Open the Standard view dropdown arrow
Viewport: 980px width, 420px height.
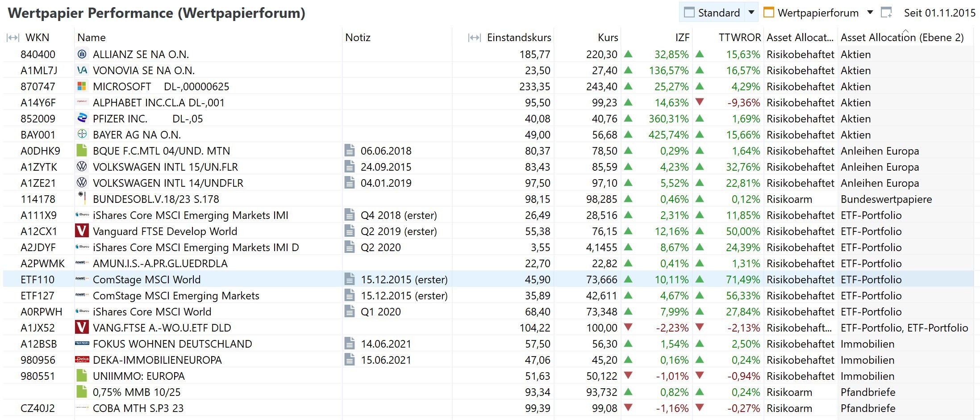point(751,13)
